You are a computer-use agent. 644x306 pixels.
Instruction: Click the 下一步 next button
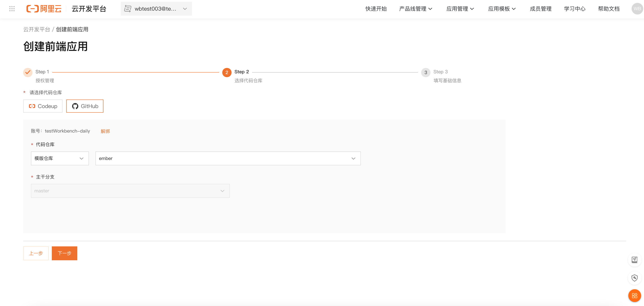[x=64, y=253]
